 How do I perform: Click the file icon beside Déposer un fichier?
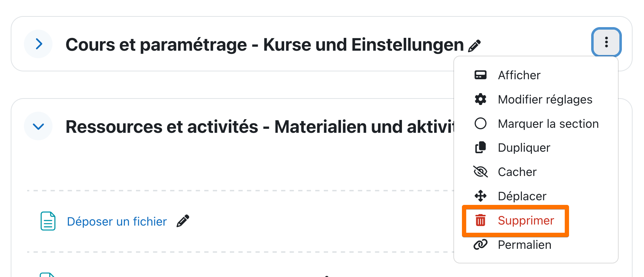pyautogui.click(x=48, y=221)
